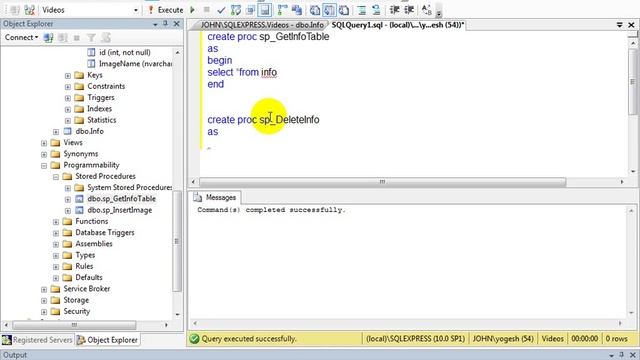Image resolution: width=640 pixels, height=360 pixels.
Task: Switch to Results to Grid
Action: click(x=329, y=10)
